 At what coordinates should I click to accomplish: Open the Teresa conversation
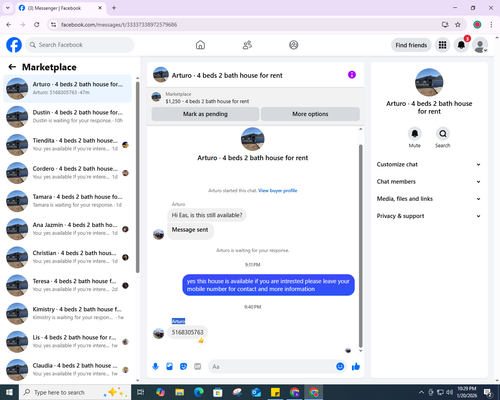[67, 285]
